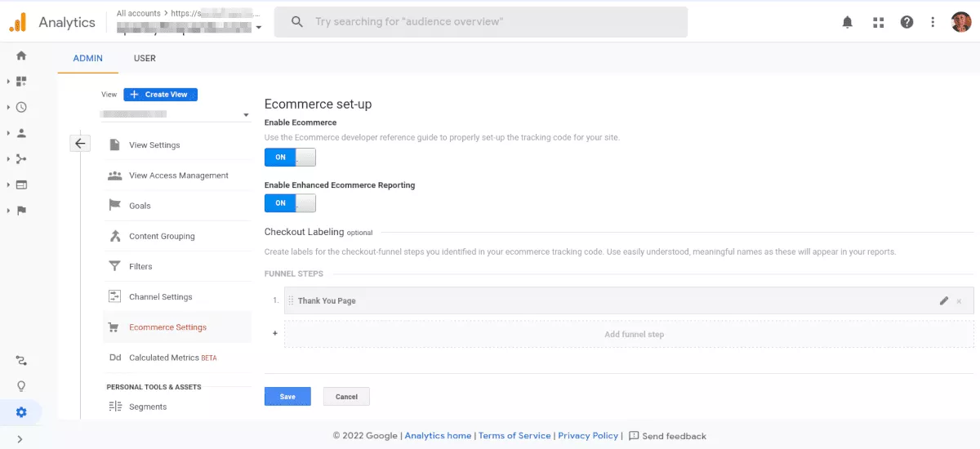The image size is (980, 449).
Task: Click the user profile avatar
Action: coord(960,22)
